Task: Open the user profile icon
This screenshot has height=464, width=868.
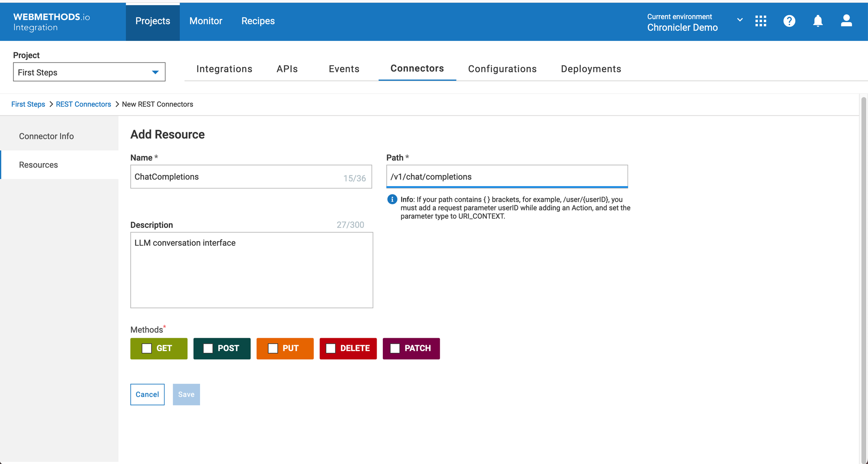Action: (x=846, y=21)
